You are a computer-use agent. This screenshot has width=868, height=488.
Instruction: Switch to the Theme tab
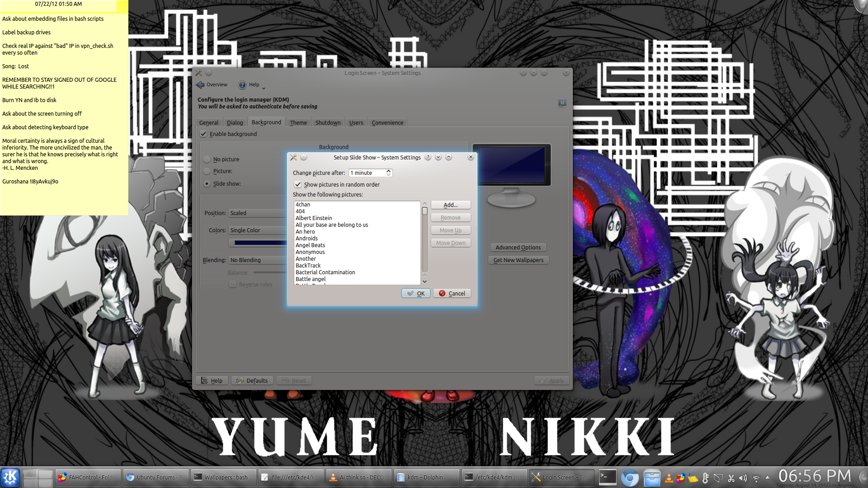[298, 122]
